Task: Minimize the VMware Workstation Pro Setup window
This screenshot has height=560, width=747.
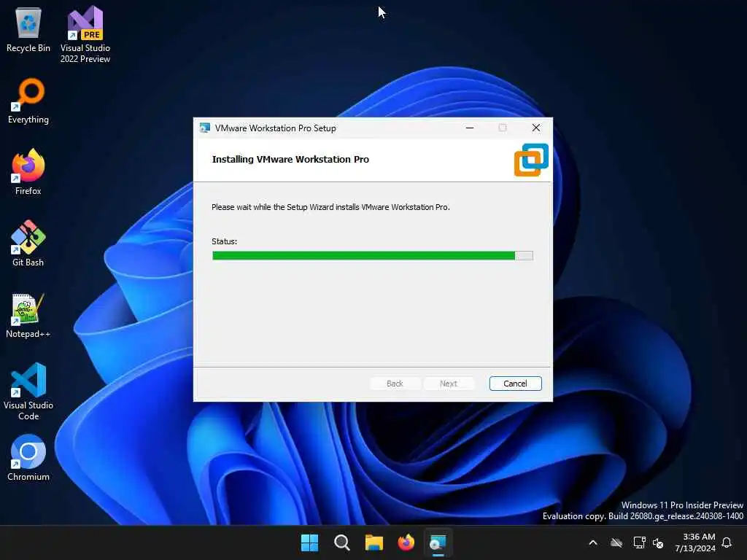Action: [470, 128]
